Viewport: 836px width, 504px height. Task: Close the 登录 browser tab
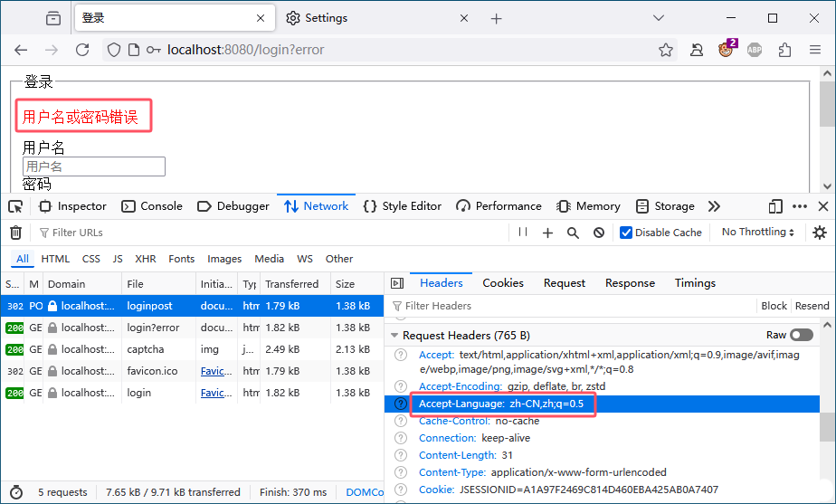coord(261,18)
